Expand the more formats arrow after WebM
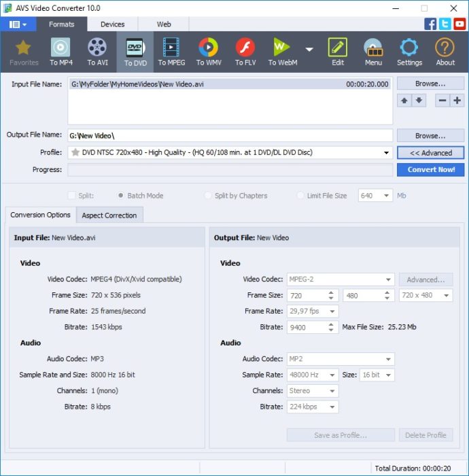 point(309,50)
